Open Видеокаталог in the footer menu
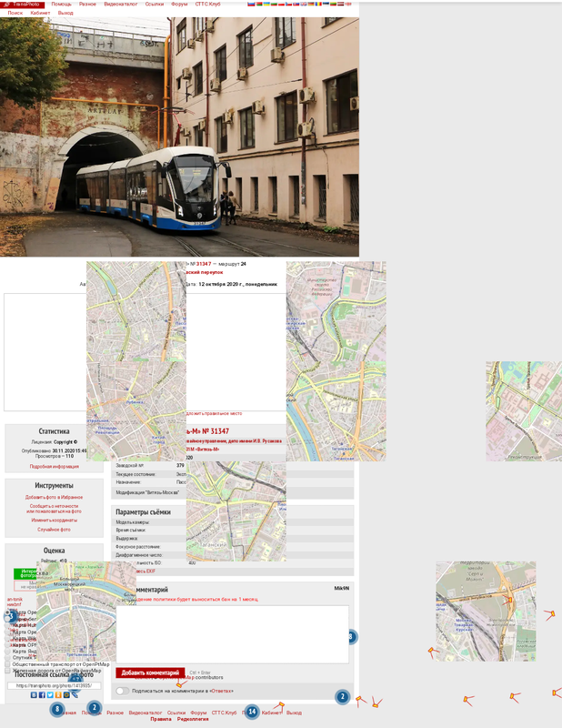Viewport: 562px width, 728px height. (x=146, y=713)
